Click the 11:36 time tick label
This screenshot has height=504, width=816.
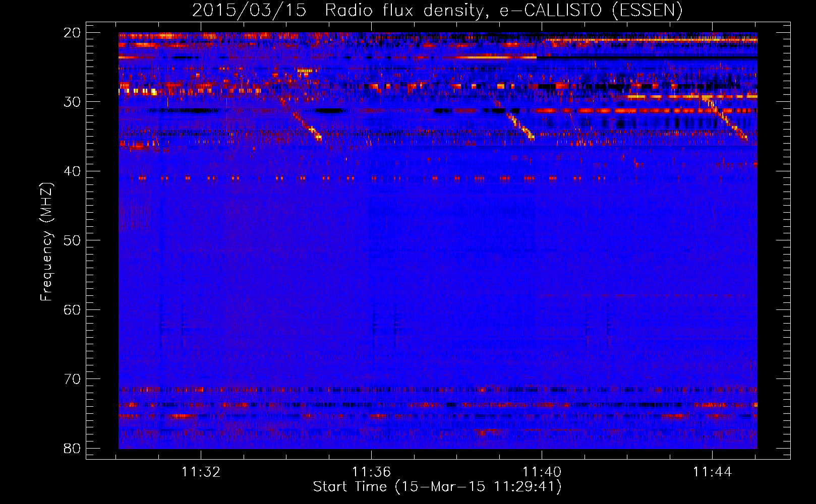click(372, 472)
